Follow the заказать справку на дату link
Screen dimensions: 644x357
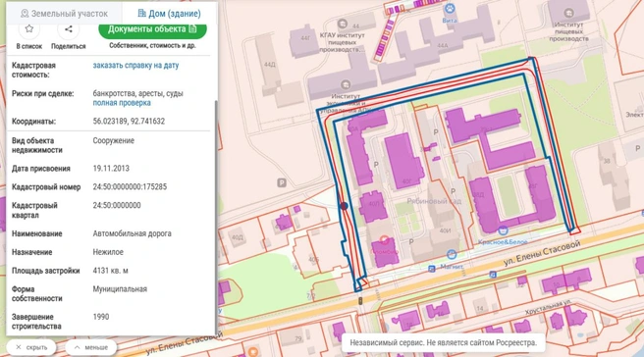[135, 66]
